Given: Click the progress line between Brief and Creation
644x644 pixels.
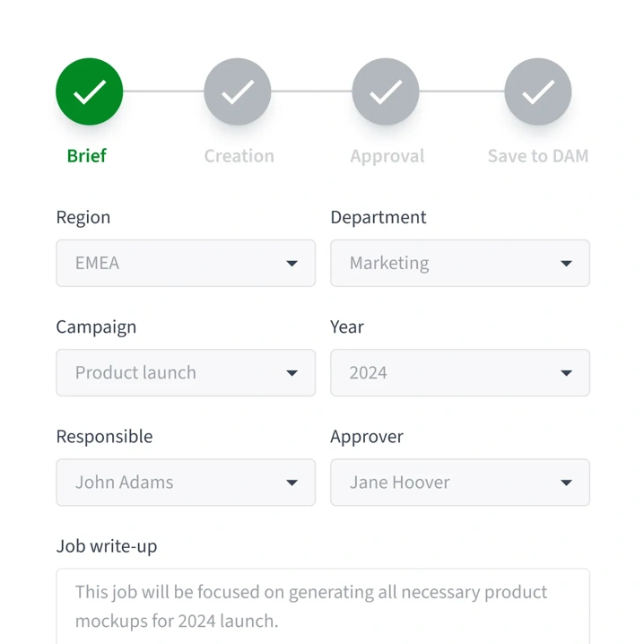Looking at the screenshot, I should (x=163, y=91).
